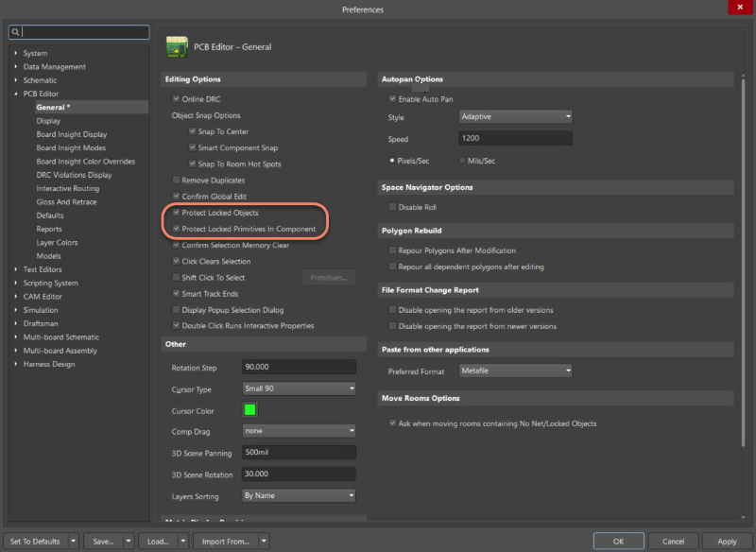
Task: Toggle Smart Component Snap checkbox
Action: (x=193, y=147)
